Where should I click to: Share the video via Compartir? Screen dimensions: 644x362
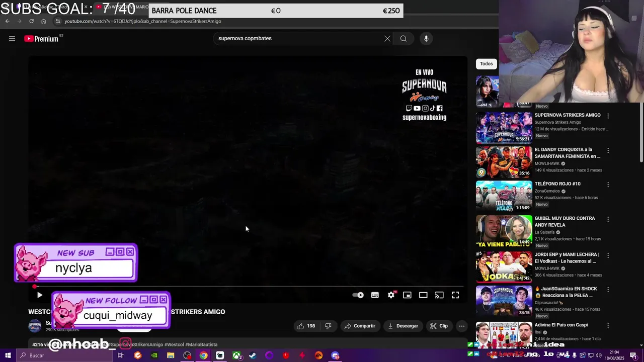(x=360, y=326)
